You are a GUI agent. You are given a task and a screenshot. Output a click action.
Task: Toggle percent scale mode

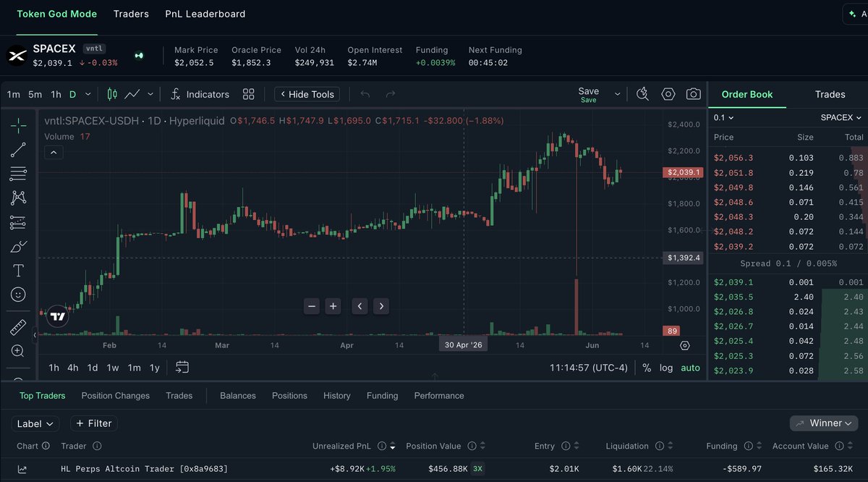click(647, 368)
